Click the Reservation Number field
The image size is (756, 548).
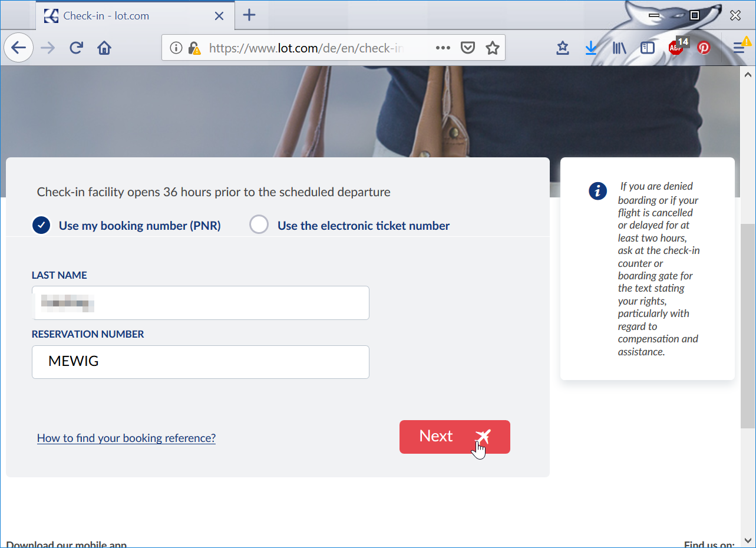pos(200,362)
